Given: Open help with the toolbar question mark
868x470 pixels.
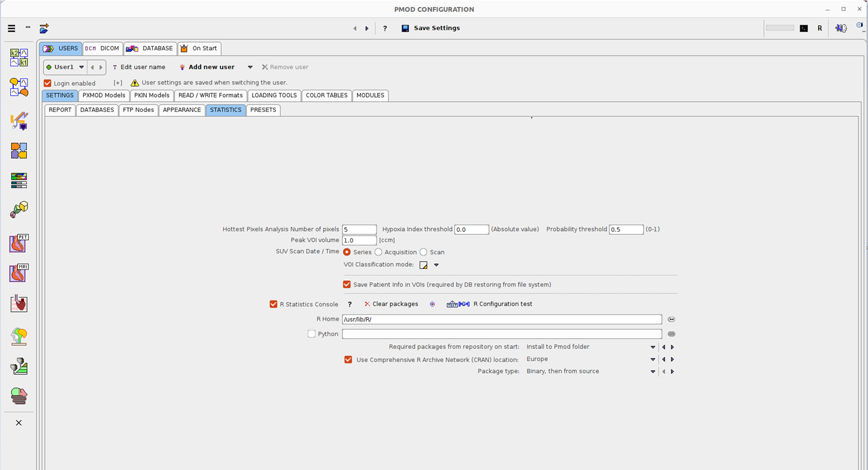Looking at the screenshot, I should tap(385, 28).
